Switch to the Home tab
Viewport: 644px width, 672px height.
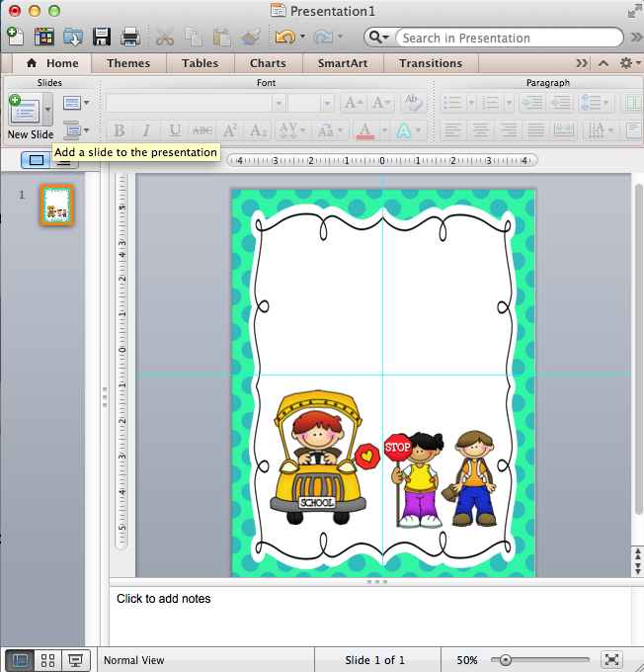point(51,63)
